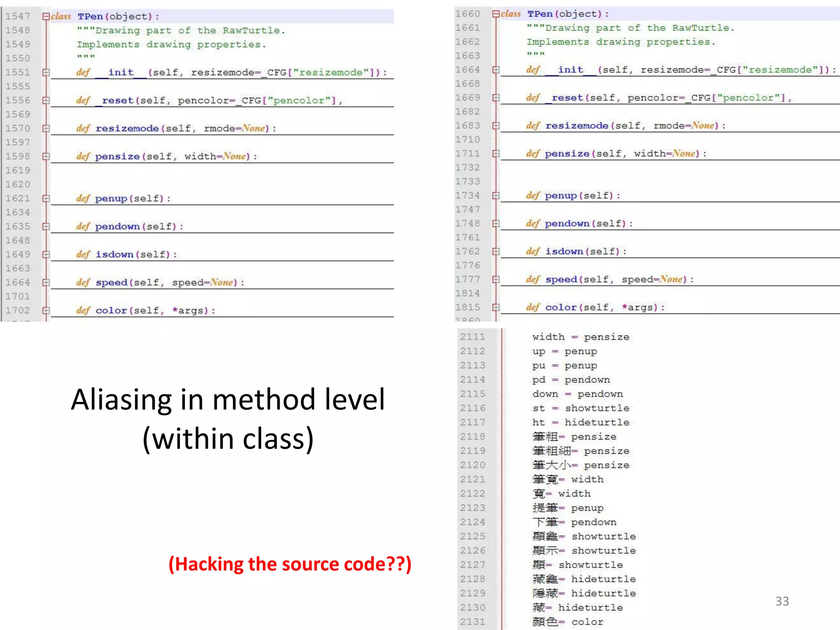The width and height of the screenshot is (840, 630).
Task: Click the '提筆= penup' code line
Action: [568, 508]
